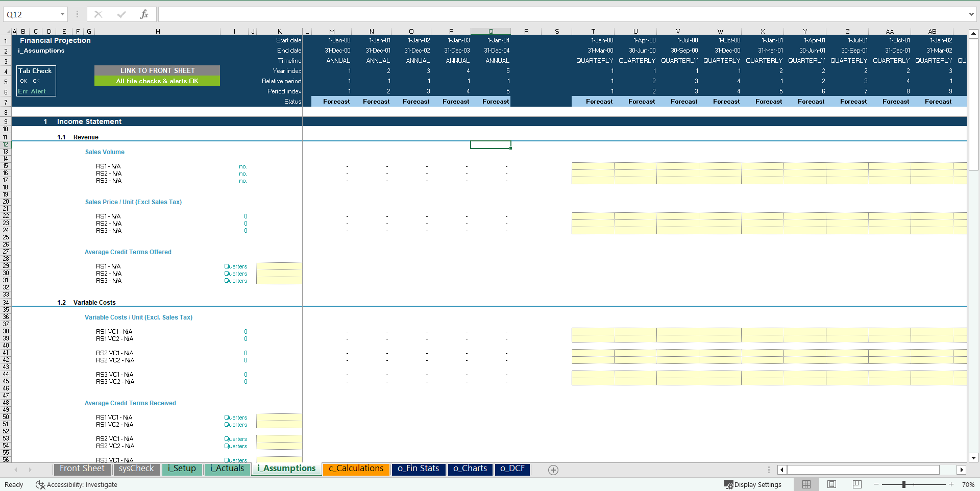
Task: Click the Normal view icon in status bar
Action: click(806, 484)
